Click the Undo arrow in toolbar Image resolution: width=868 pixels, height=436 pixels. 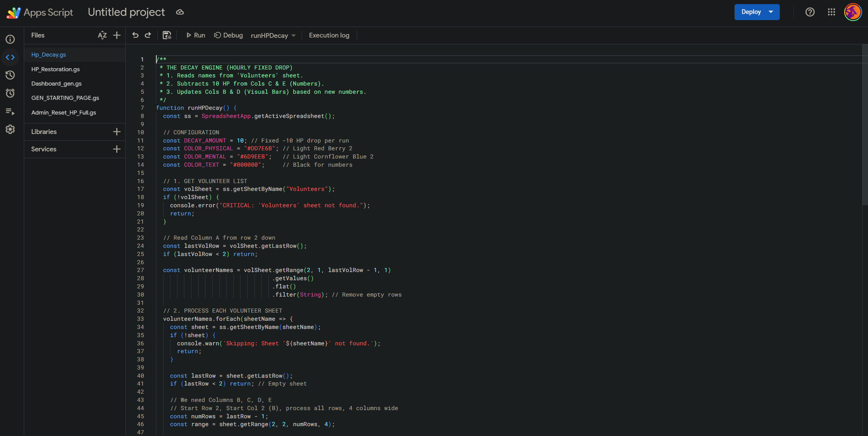[135, 35]
